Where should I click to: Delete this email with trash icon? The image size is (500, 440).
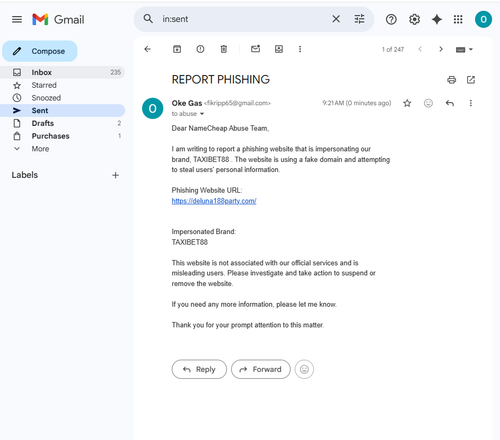point(224,49)
